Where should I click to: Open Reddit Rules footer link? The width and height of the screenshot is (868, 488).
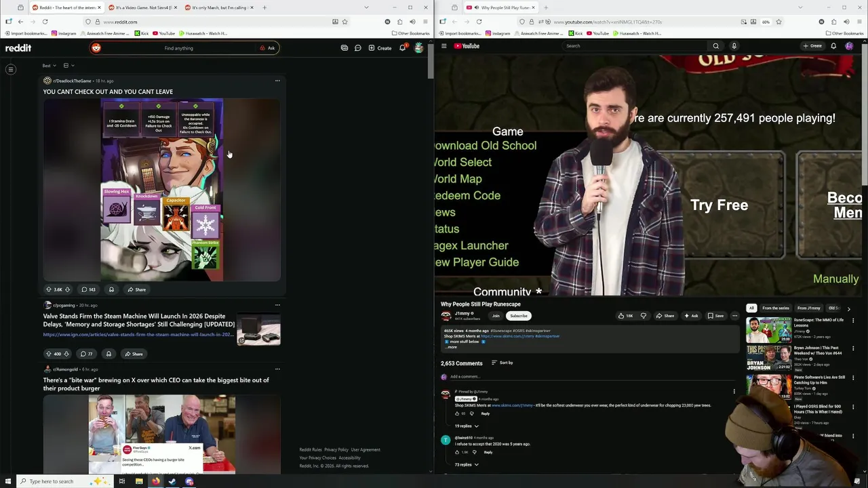pyautogui.click(x=311, y=450)
